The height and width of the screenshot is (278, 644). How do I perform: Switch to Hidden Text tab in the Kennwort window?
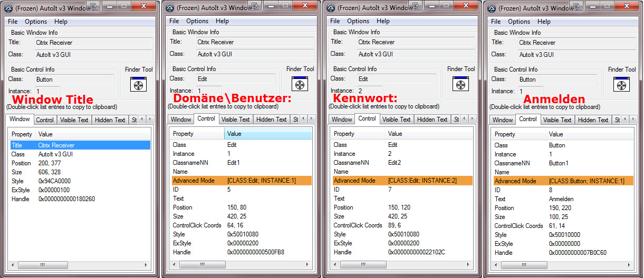[x=432, y=120]
